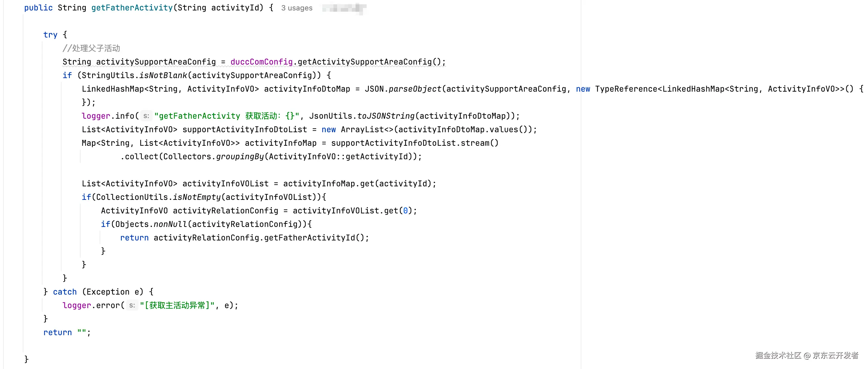Viewport: 868px width, 369px height.
Task: Click the isNotBlank method call
Action: click(163, 75)
